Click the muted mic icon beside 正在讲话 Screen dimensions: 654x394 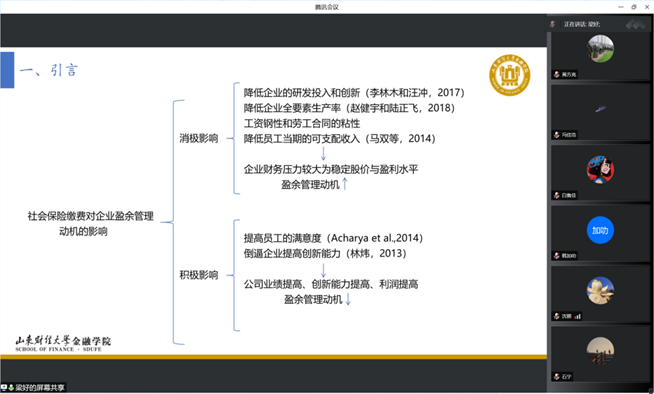coord(553,24)
